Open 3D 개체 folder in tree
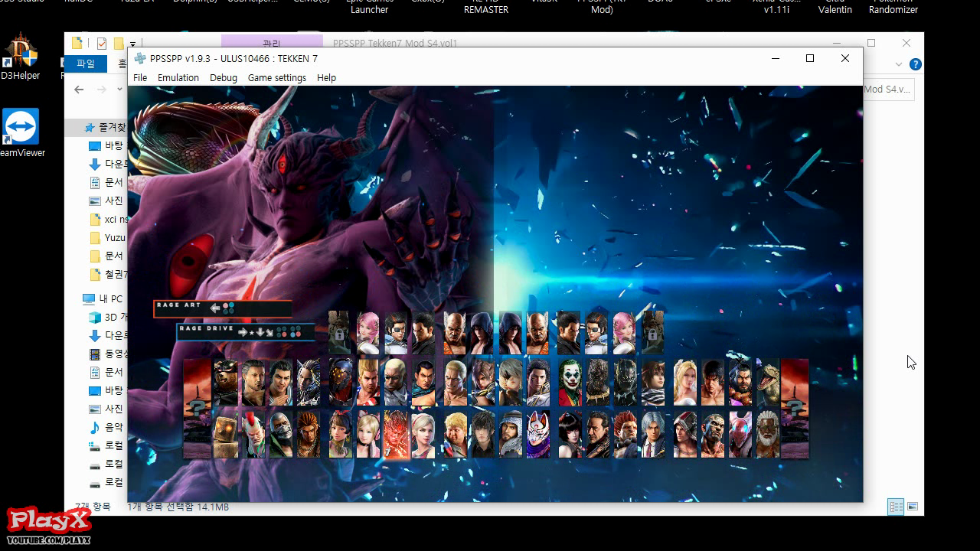This screenshot has width=980, height=551. click(x=108, y=317)
